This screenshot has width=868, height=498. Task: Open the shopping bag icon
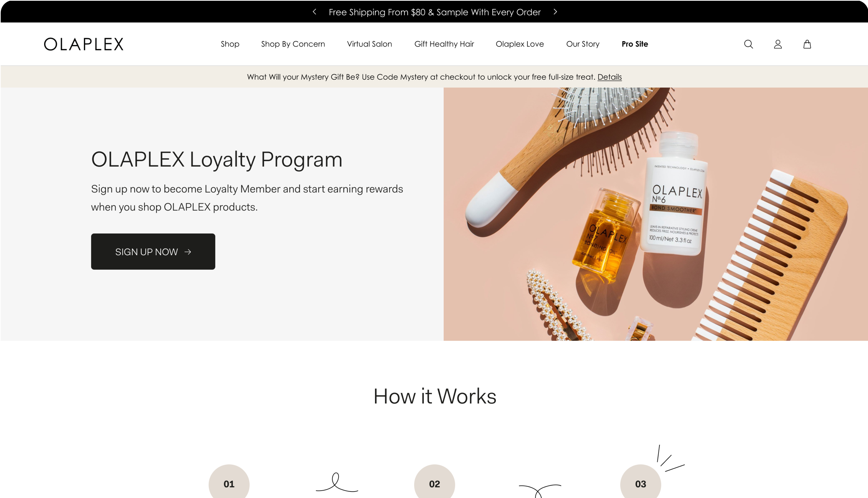coord(807,44)
